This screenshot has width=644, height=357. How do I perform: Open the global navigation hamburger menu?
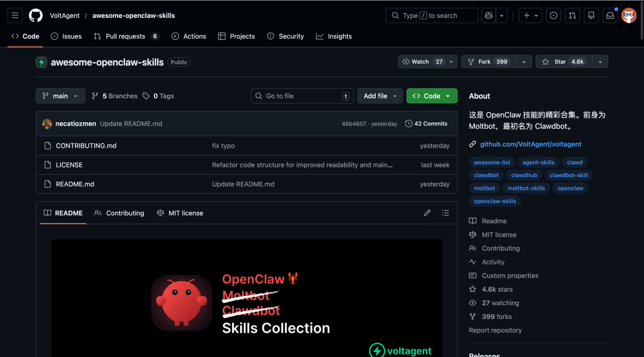tap(15, 15)
